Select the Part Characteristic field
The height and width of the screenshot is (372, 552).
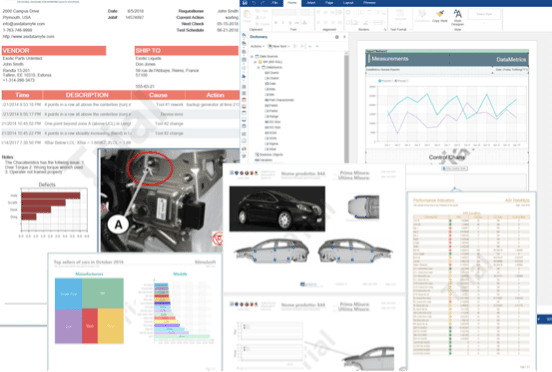(x=280, y=100)
